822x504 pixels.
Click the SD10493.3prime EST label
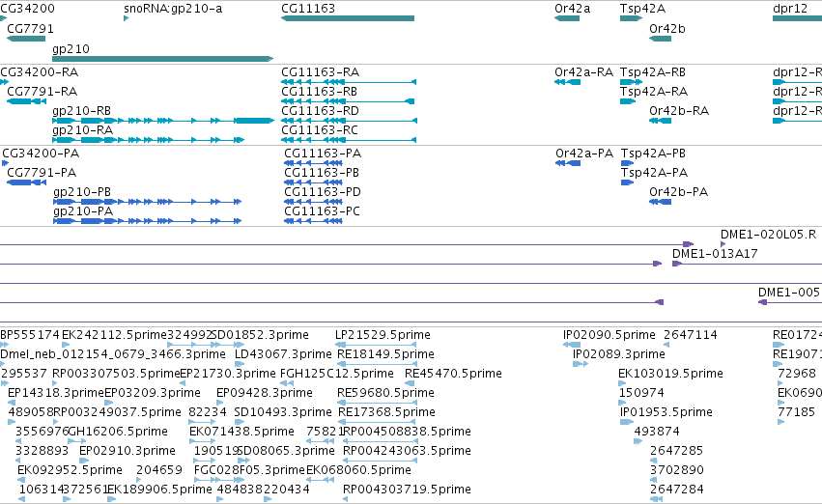[x=283, y=413]
